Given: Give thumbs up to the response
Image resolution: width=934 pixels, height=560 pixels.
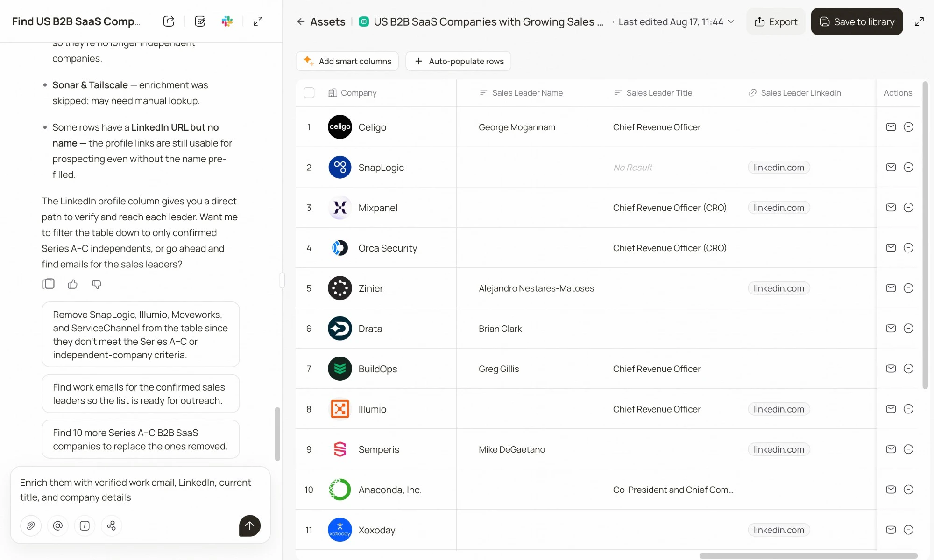Looking at the screenshot, I should 72,284.
